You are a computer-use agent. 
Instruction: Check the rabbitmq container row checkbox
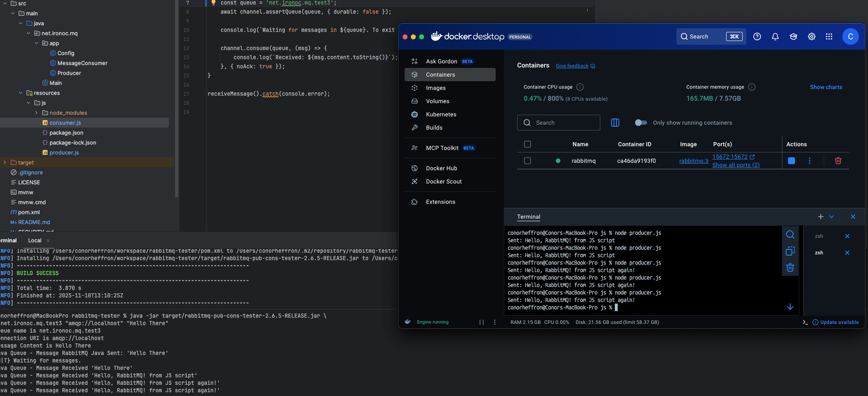click(x=528, y=161)
